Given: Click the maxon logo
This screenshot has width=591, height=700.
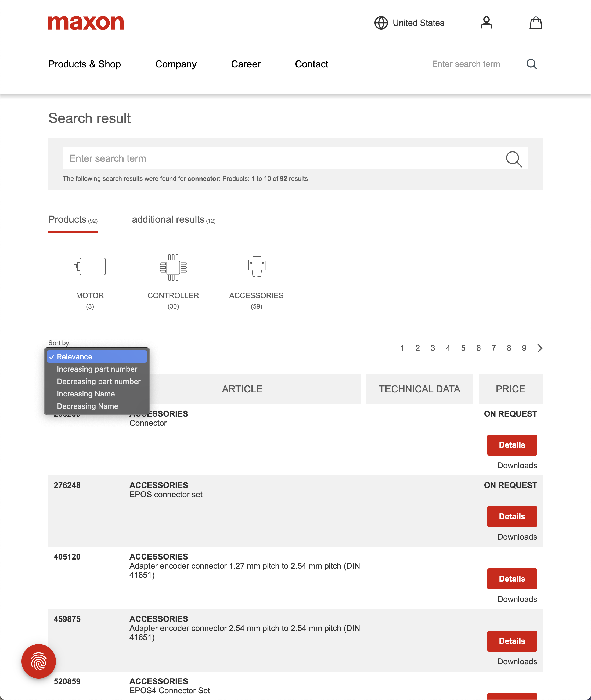Looking at the screenshot, I should (86, 23).
